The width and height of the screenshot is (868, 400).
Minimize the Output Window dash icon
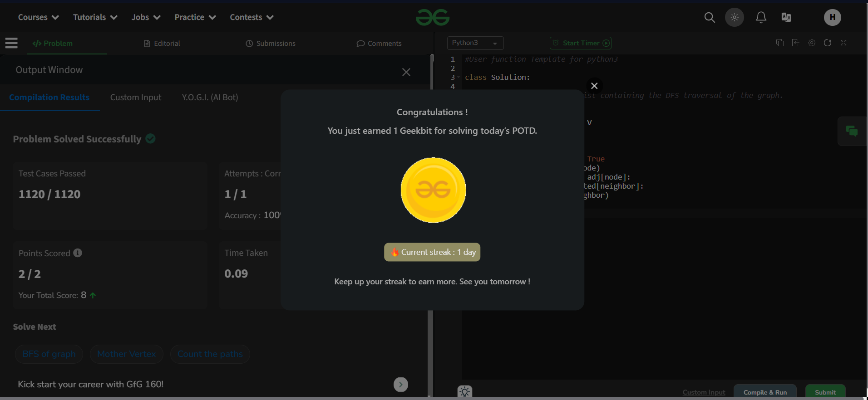coord(388,75)
